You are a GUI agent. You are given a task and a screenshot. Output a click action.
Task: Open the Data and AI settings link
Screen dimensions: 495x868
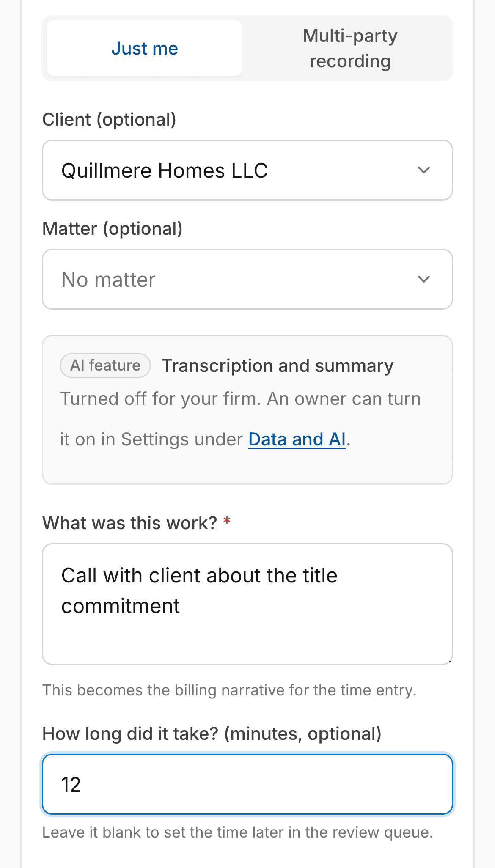(x=297, y=439)
